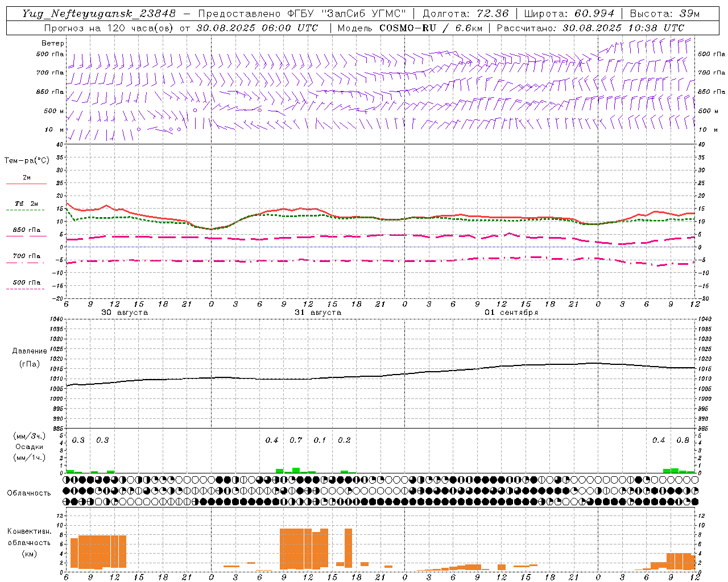Click the Широта: 60.994 latitude value
728x582 pixels.
click(x=569, y=14)
